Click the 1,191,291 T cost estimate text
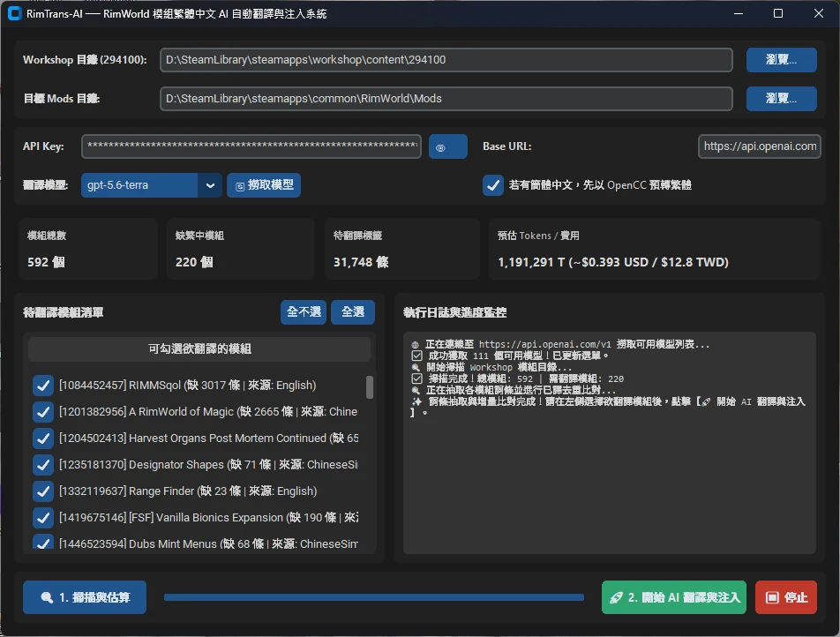 point(613,262)
